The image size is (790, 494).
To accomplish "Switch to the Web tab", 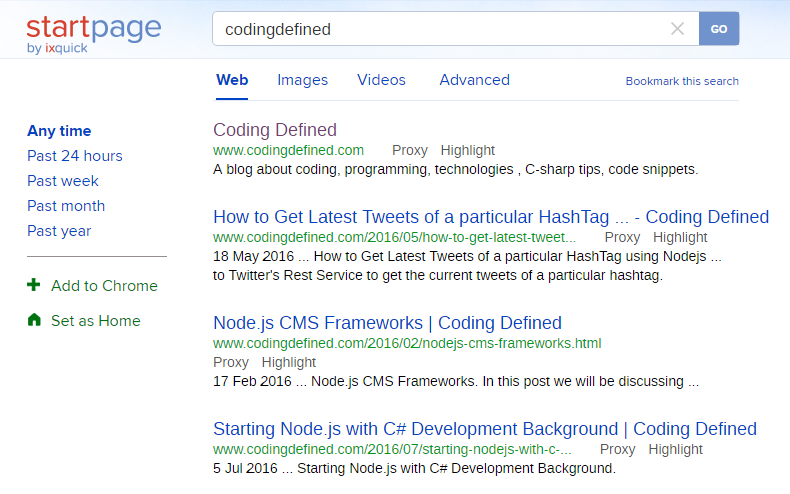I will pyautogui.click(x=232, y=80).
